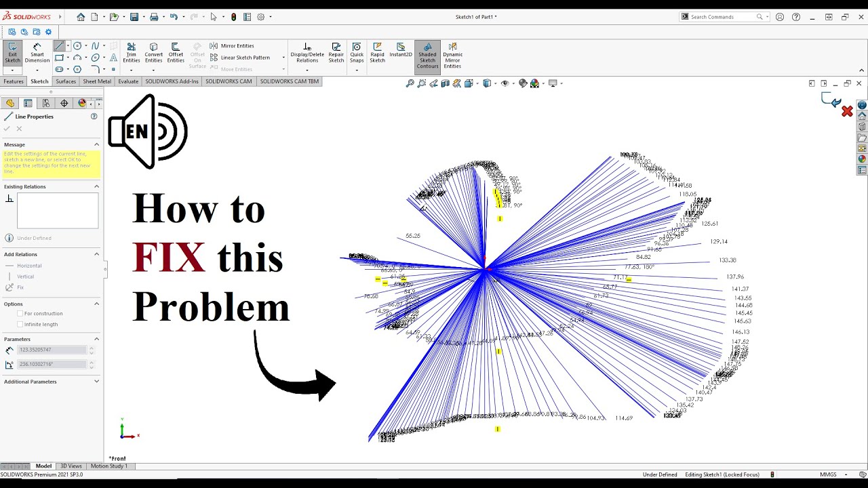868x488 pixels.
Task: Open the Motion Study 1 tab
Action: pyautogui.click(x=108, y=466)
